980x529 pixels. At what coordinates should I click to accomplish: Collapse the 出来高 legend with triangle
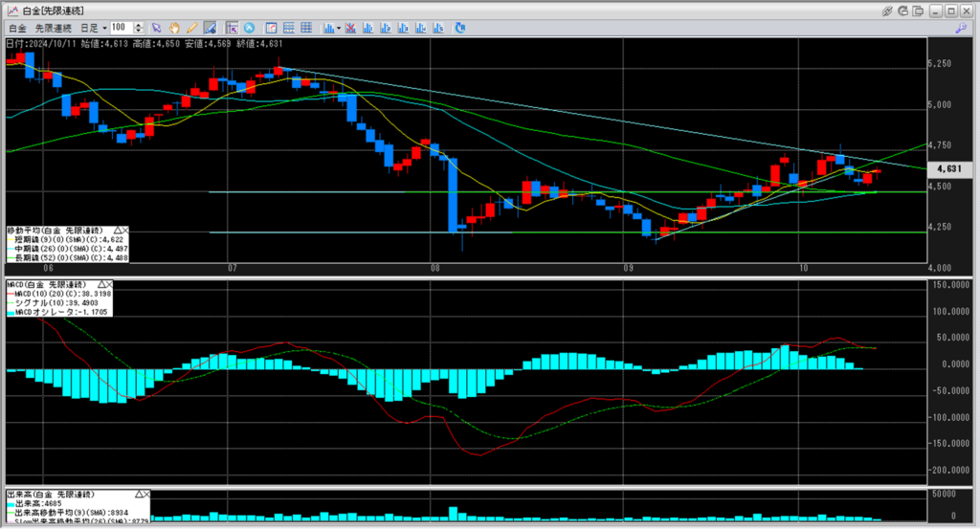coord(138,494)
